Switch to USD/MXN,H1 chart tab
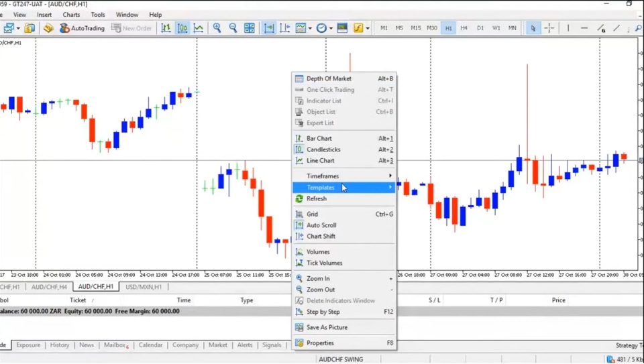The image size is (644, 364). [x=144, y=287]
